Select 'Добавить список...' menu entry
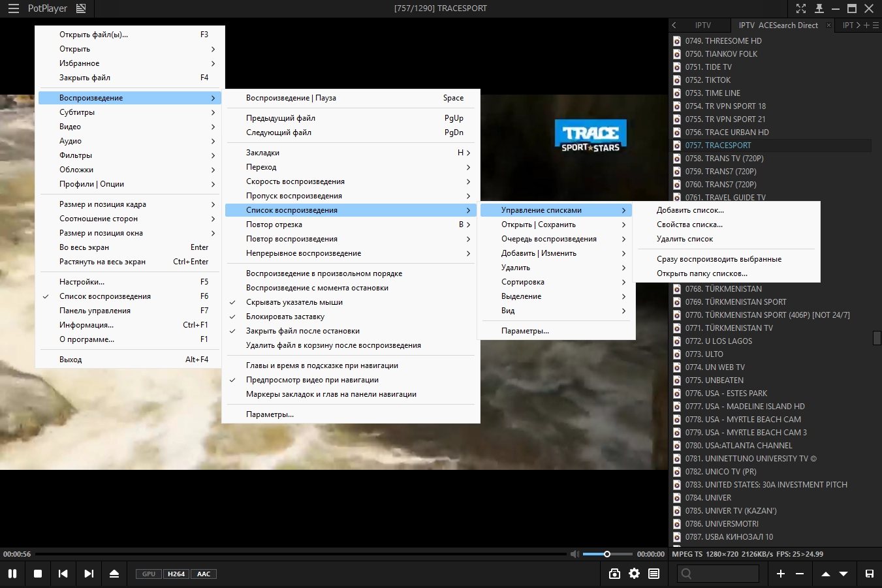Viewport: 882px width, 588px height. (690, 210)
